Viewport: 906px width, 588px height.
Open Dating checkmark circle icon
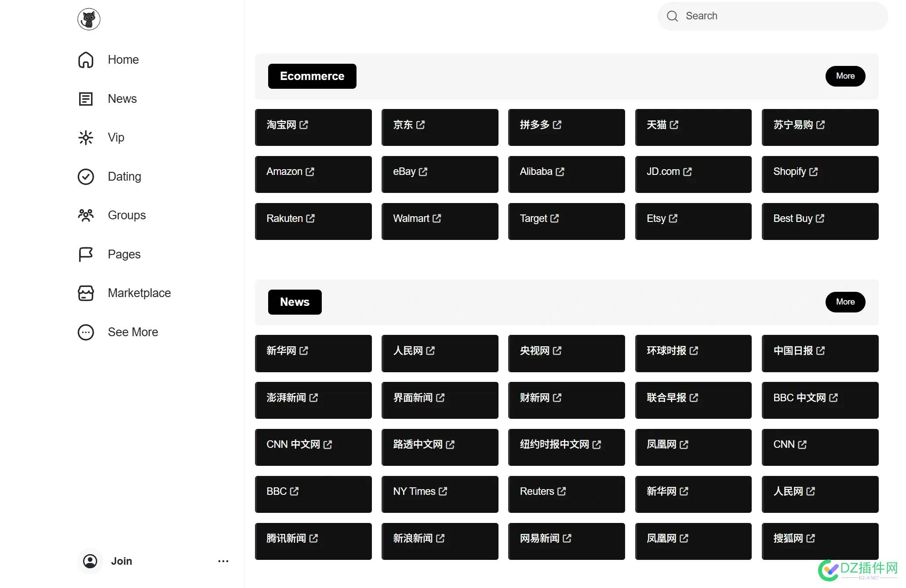[x=86, y=177]
